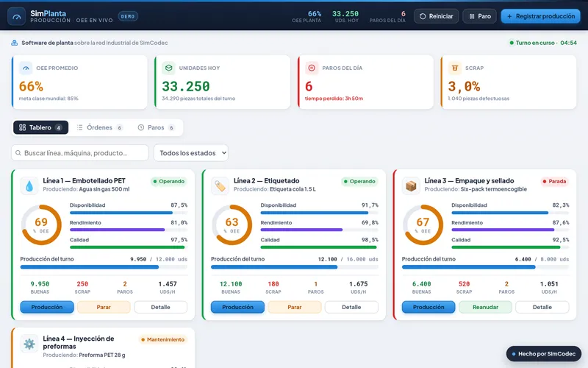Click the SimPlanta gauge logo icon
Screen dimensions: 588x368
point(16,16)
